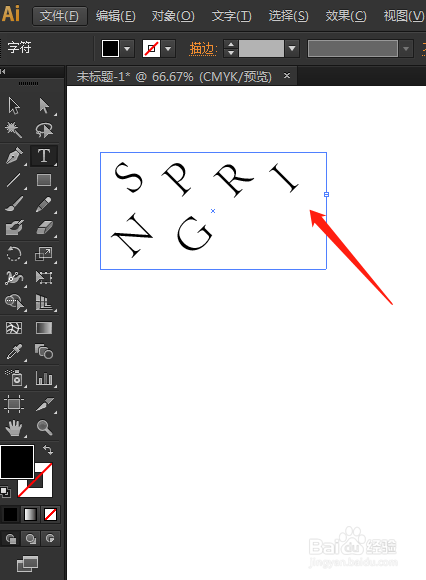Click the black fill swatch in control bar
Screen dimensions: 426x580
(x=110, y=48)
